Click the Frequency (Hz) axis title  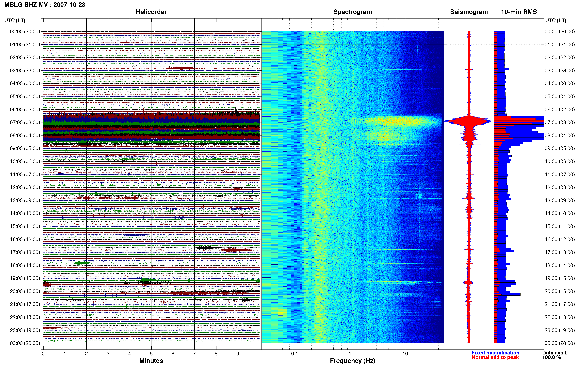click(x=352, y=361)
